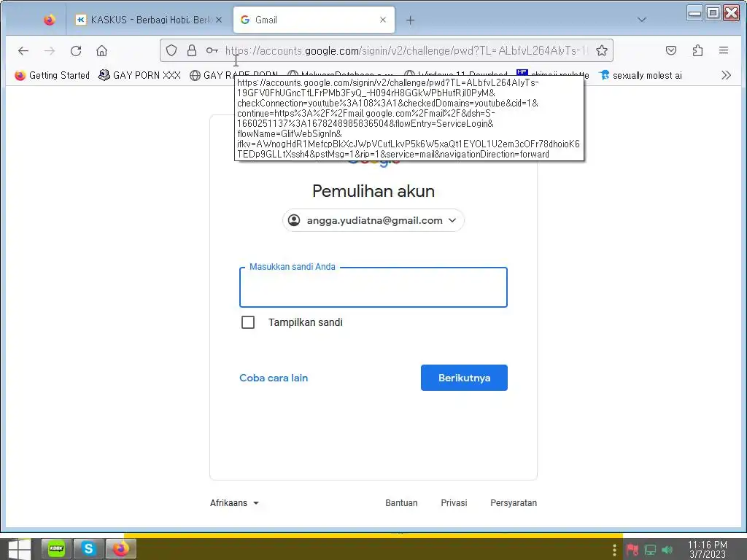Viewport: 747px width, 560px height.
Task: Enable the Tampilkan sandi checkbox
Action: (x=248, y=322)
